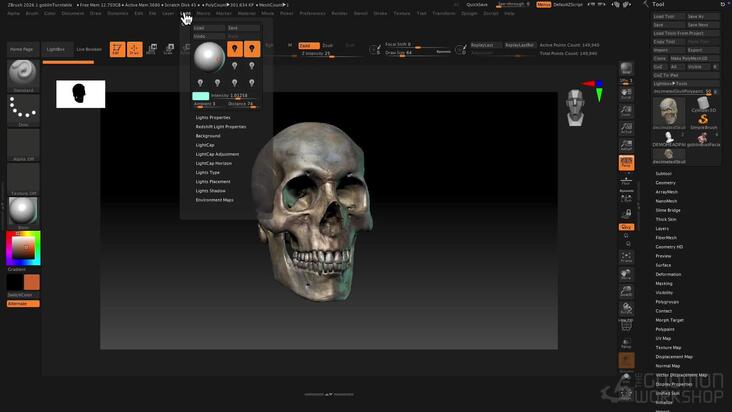Click Save As in Tool palette
The width and height of the screenshot is (732, 412).
click(x=703, y=16)
